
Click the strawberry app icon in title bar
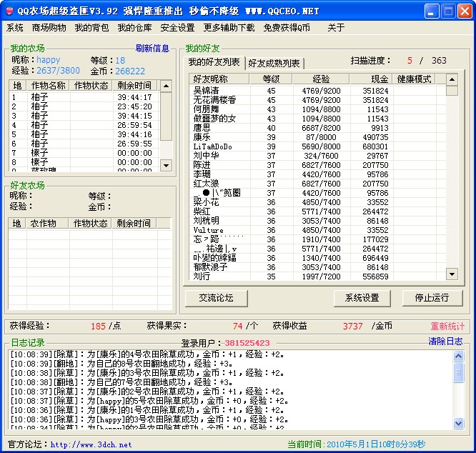9,11
